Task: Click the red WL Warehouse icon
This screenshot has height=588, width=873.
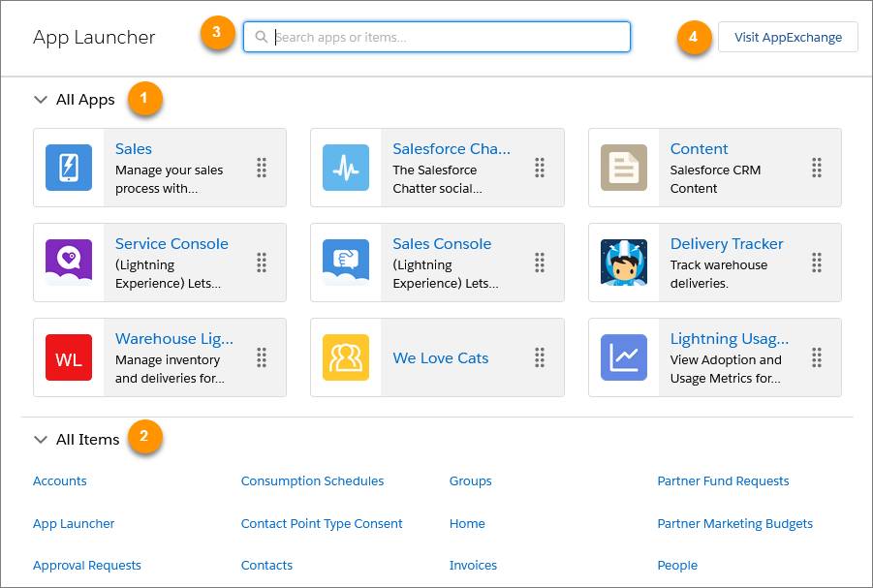Action: click(69, 357)
